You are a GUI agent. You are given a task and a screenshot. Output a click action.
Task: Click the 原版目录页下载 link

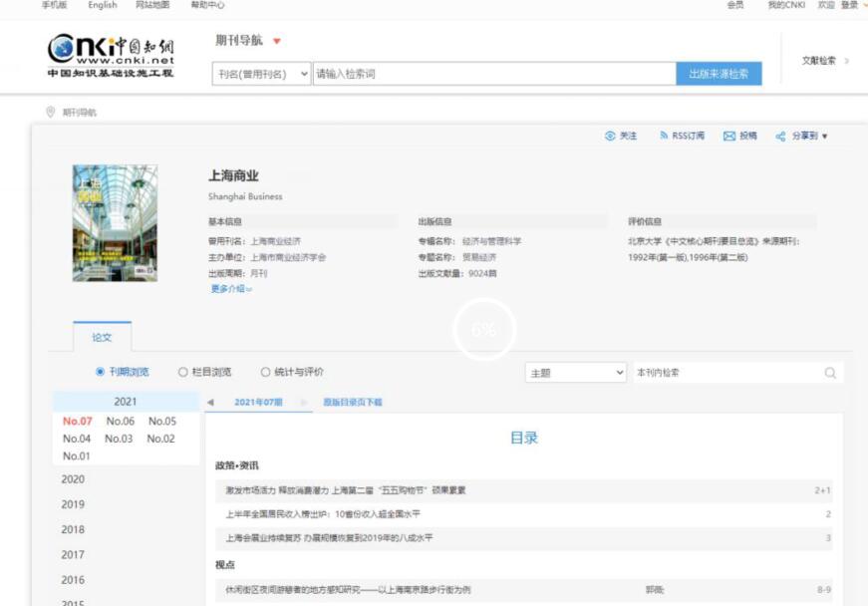(353, 403)
